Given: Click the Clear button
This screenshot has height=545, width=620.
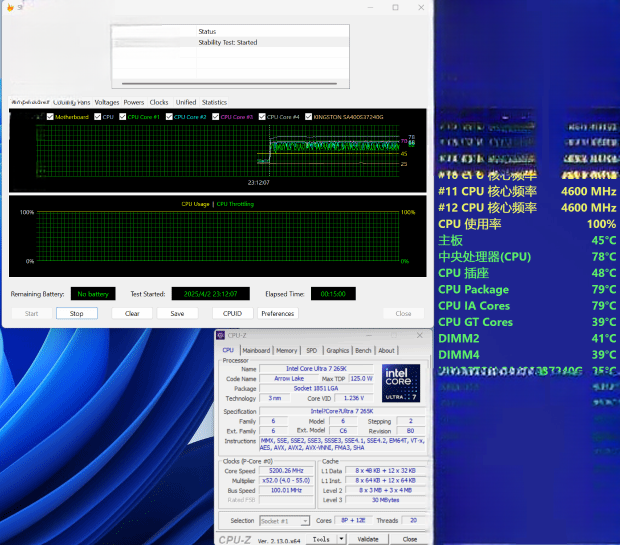Looking at the screenshot, I should pos(132,313).
